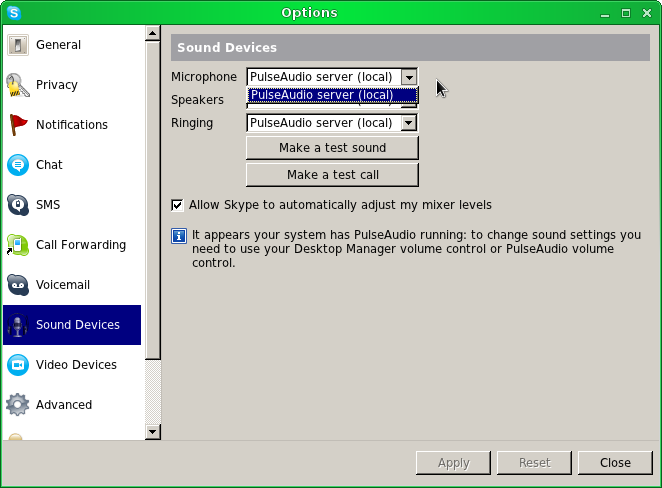Switch to the Chat settings

tap(72, 165)
